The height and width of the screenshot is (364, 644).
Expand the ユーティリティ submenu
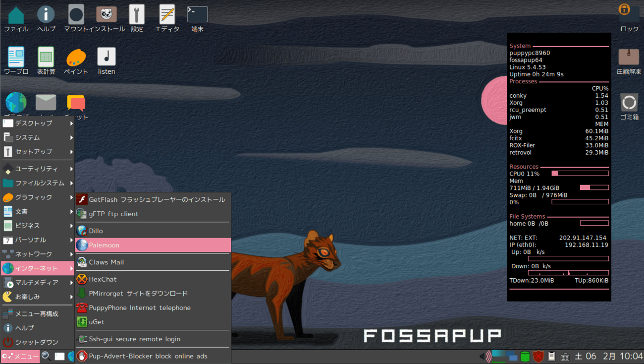click(38, 169)
